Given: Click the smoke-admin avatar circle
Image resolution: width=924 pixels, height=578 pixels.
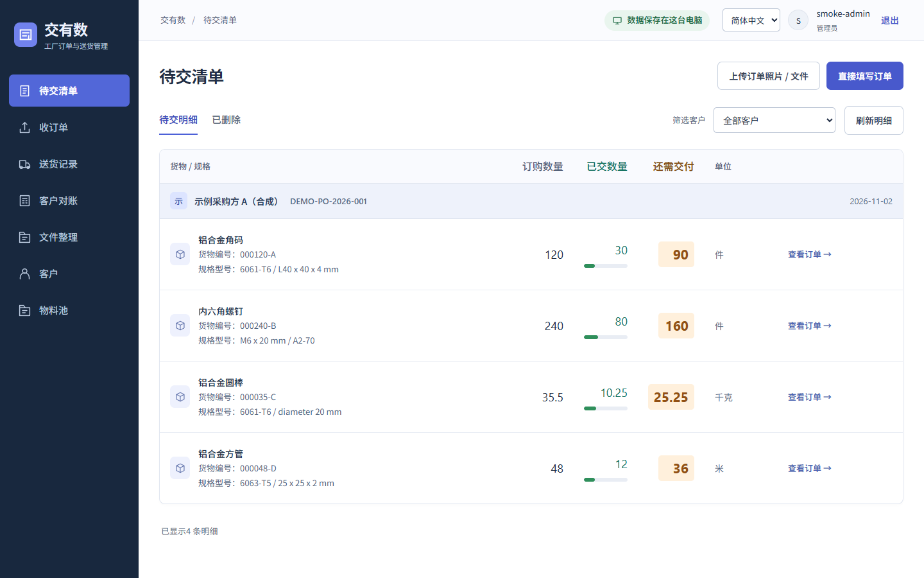Looking at the screenshot, I should pos(798,21).
